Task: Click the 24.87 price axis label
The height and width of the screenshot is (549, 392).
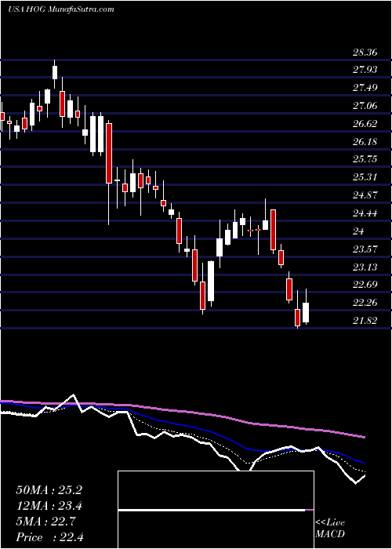Action: 365,195
